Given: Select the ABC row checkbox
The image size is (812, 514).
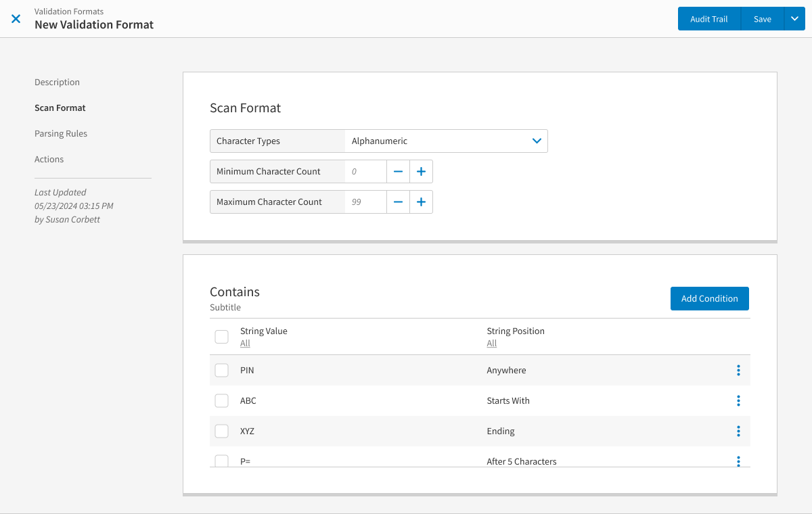Looking at the screenshot, I should tap(221, 401).
